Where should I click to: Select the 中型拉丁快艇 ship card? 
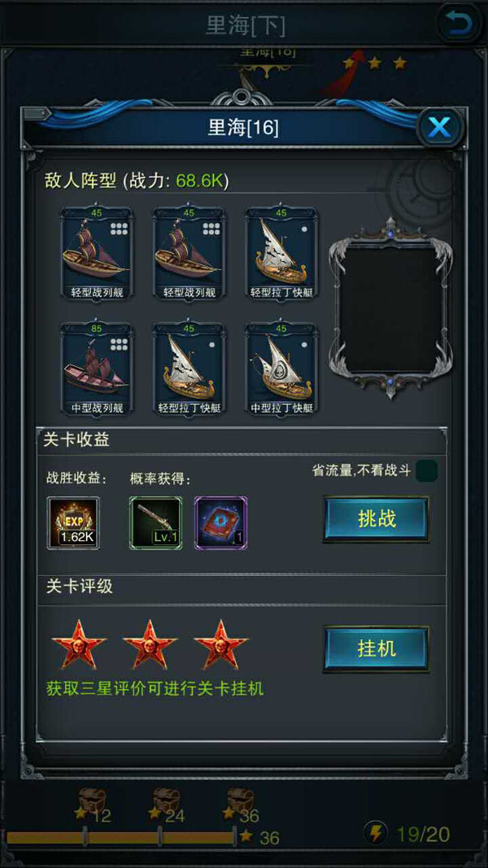tap(281, 369)
